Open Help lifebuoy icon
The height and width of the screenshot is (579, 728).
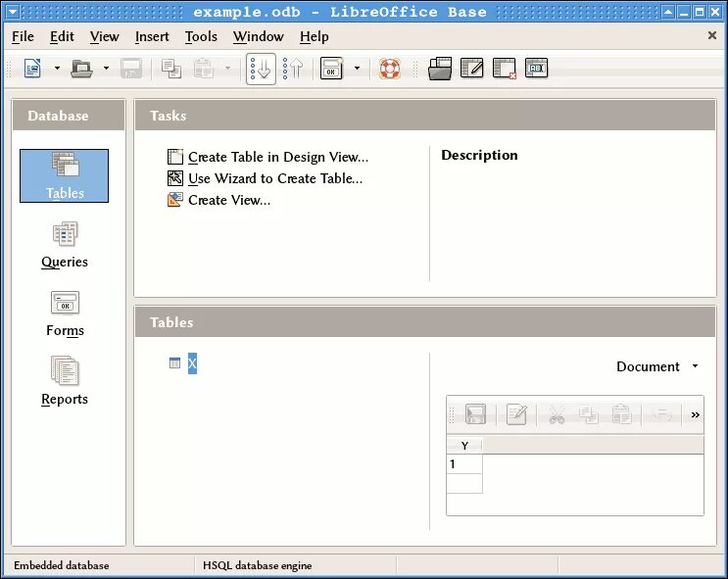tap(390, 69)
